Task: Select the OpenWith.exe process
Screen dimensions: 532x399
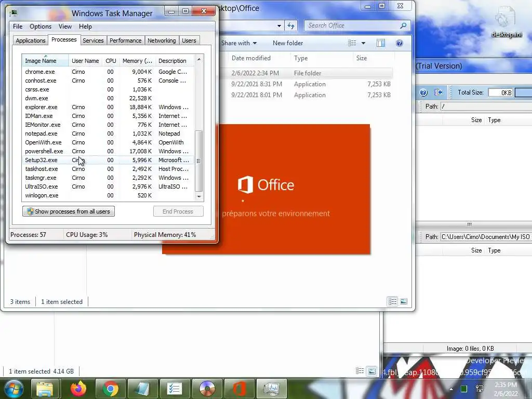Action: (x=108, y=142)
